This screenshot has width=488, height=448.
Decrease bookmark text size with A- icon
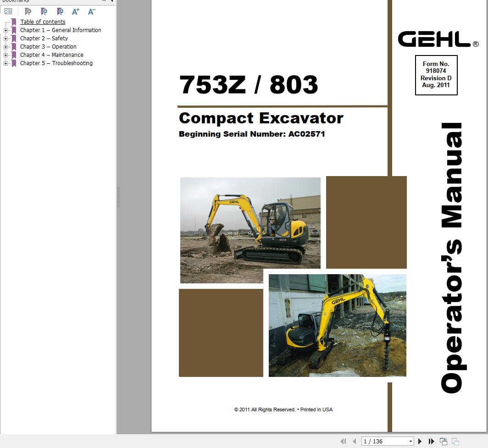91,11
